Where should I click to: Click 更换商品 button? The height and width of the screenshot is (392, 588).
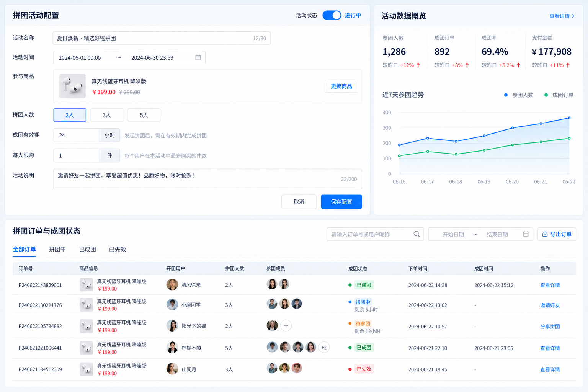(x=341, y=86)
